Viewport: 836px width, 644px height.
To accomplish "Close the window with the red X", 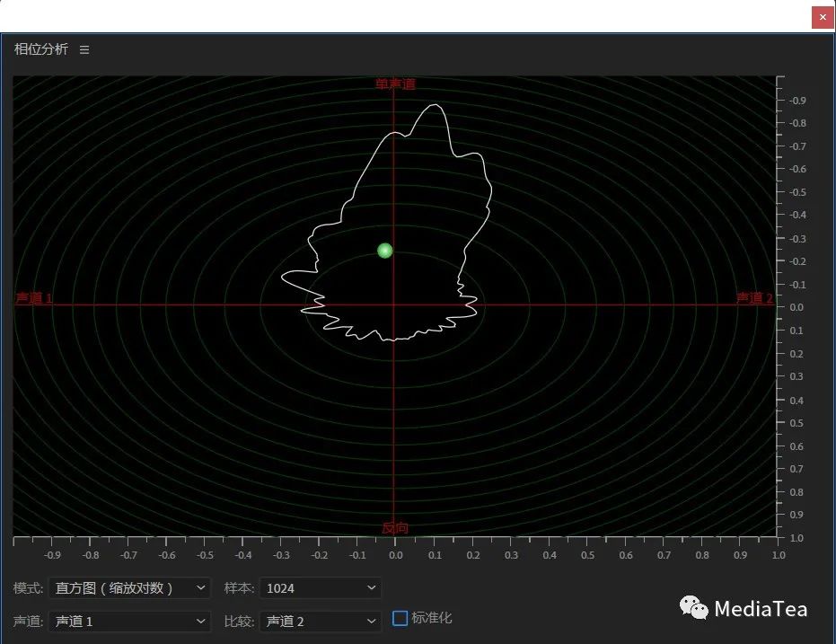I will 823,18.
